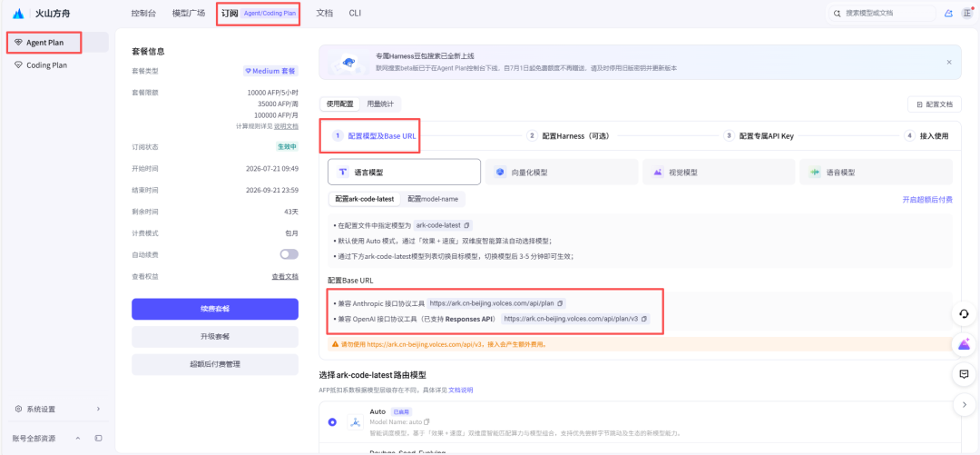Switch to 配置model-name sub-tab
Image resolution: width=980 pixels, height=455 pixels.
433,199
